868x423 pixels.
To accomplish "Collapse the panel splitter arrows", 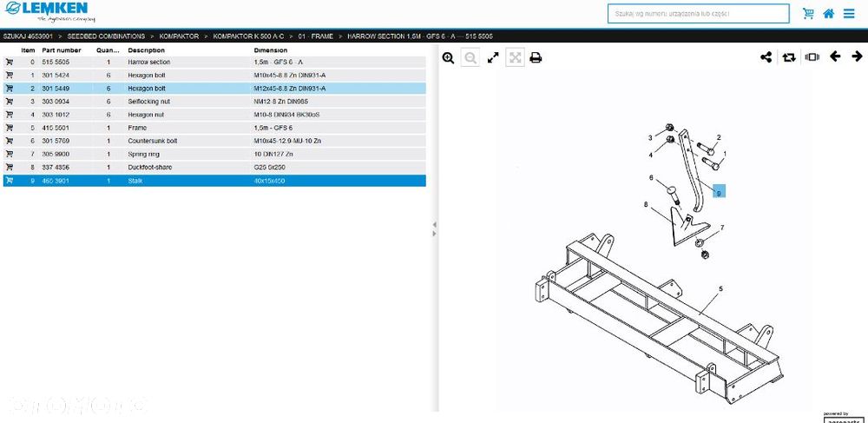I will point(435,228).
